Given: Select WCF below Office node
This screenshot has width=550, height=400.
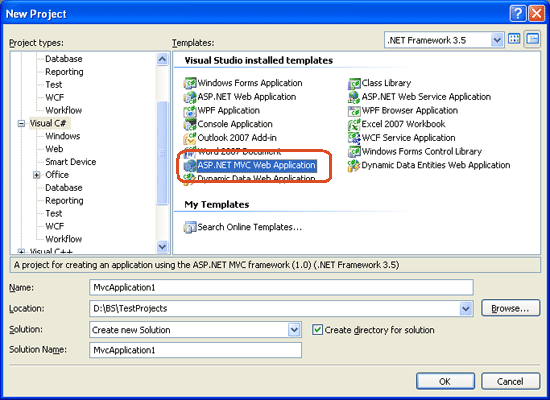Looking at the screenshot, I should tap(55, 226).
